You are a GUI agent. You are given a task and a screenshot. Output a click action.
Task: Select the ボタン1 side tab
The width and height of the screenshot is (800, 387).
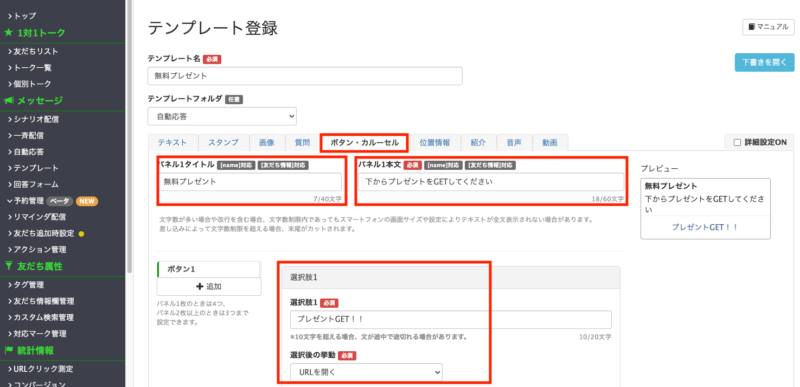[x=208, y=269]
